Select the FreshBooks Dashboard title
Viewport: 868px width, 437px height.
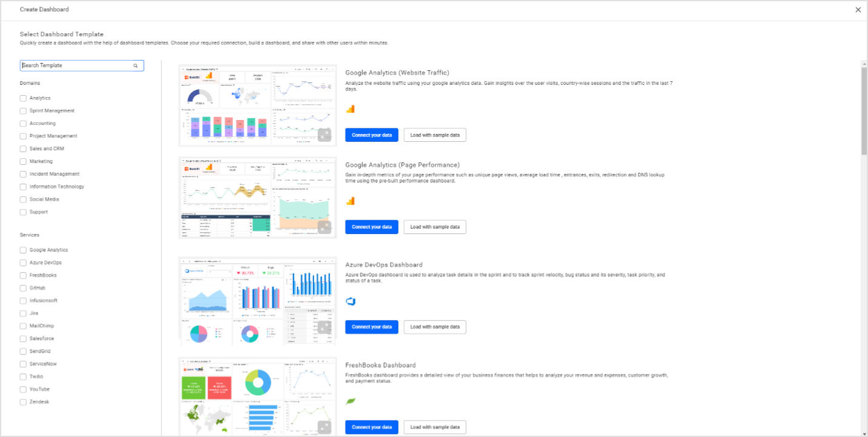(380, 365)
